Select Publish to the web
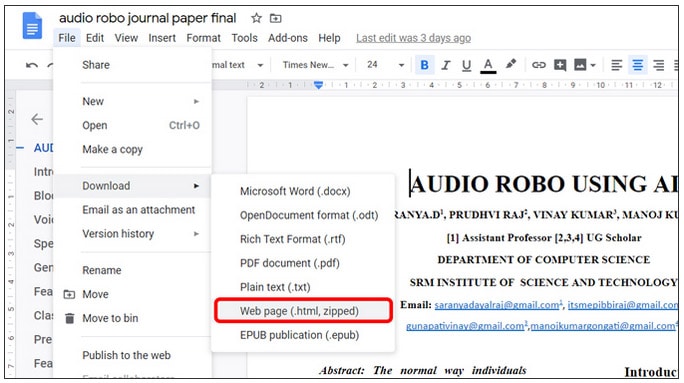This screenshot has width=684, height=383. pyautogui.click(x=133, y=355)
